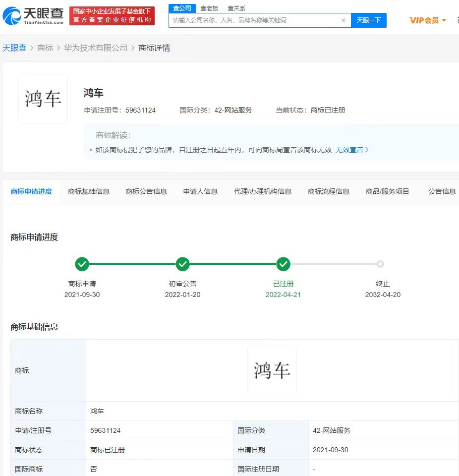Viewport: 459px width, 476px height.
Task: Click green checkmark on 初审公告 step
Action: point(182,264)
